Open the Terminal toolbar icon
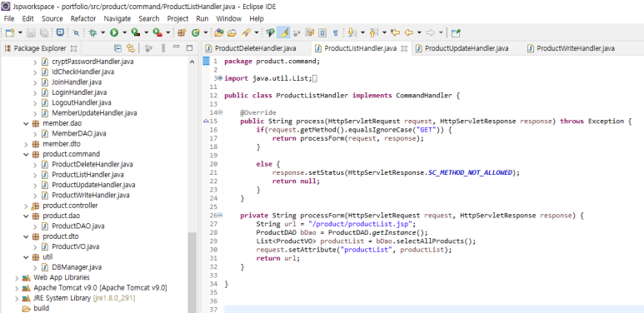Image resolution: width=644 pixels, height=313 pixels. 60,32
